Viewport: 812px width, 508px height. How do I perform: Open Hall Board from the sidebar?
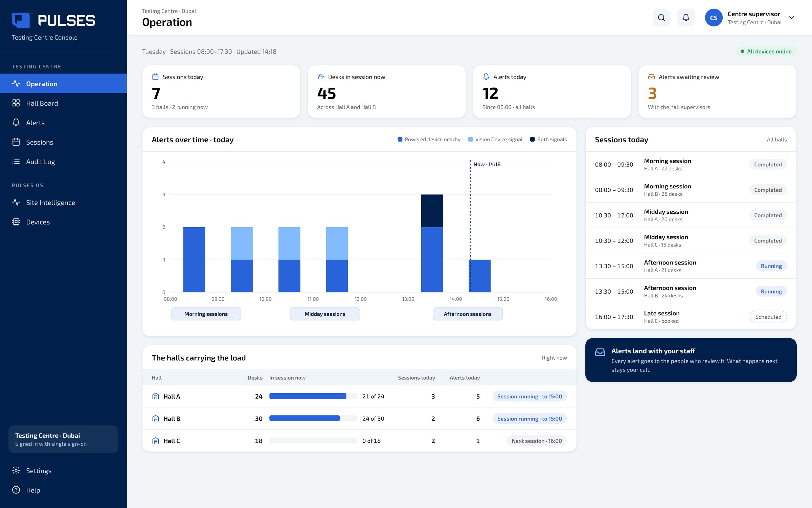[64, 103]
